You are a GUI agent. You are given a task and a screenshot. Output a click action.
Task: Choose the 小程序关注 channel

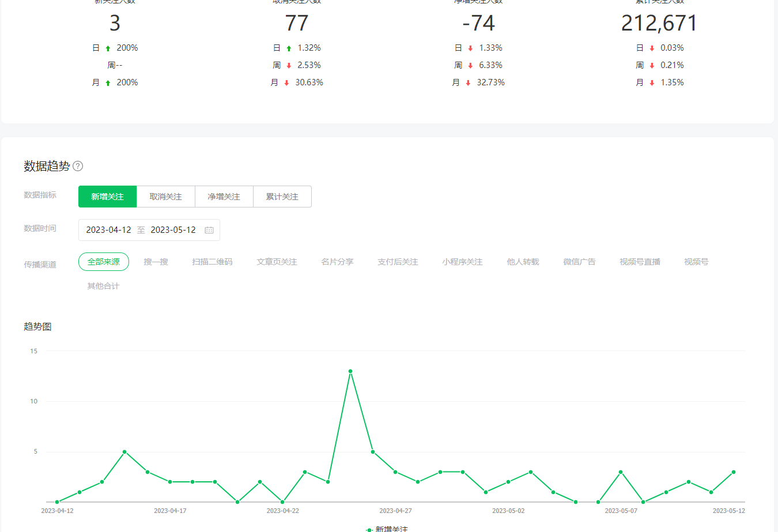click(x=462, y=262)
